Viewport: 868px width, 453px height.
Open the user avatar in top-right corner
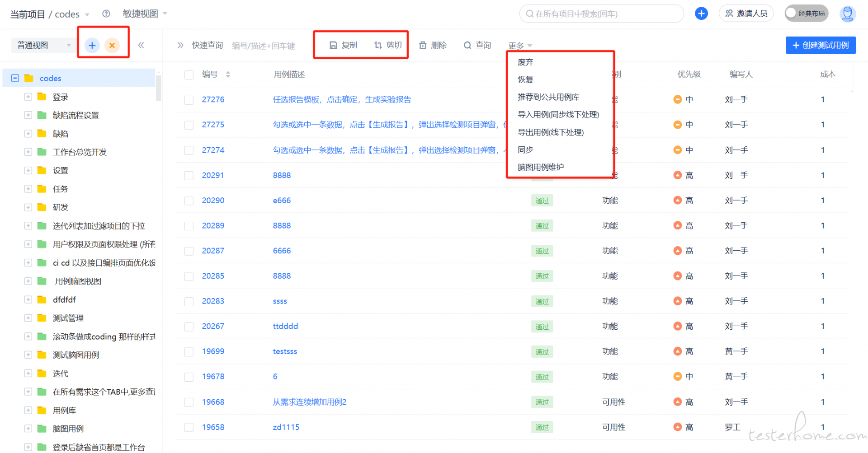click(847, 14)
